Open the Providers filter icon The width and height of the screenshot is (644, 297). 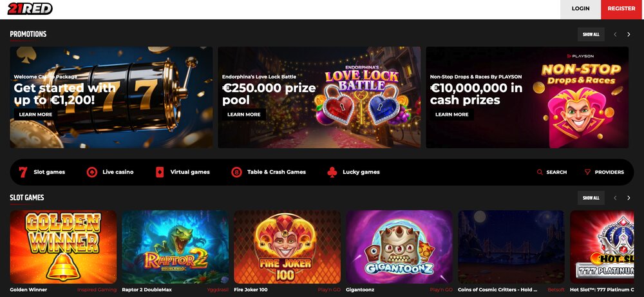[587, 172]
